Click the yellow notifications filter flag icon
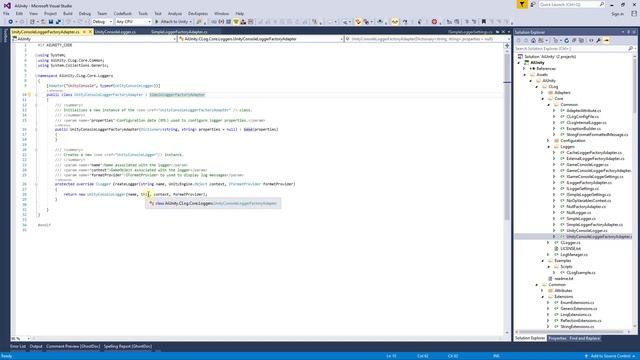Viewport: 640px width, 360px height. pyautogui.click(x=522, y=4)
